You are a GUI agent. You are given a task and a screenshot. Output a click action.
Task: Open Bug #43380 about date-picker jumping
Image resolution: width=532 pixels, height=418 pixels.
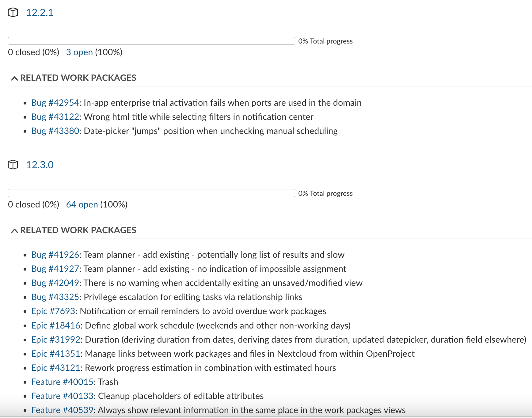pos(55,131)
